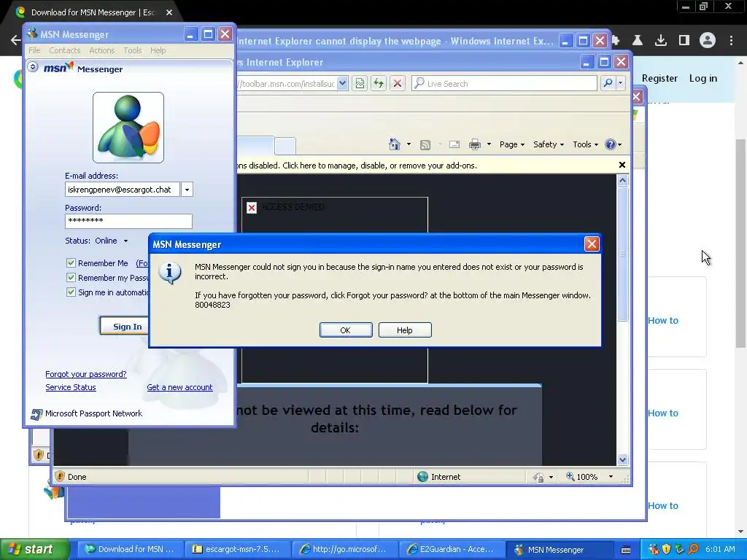The height and width of the screenshot is (560, 747).
Task: Click the info icon in MSN Messenger dialog
Action: (x=169, y=273)
